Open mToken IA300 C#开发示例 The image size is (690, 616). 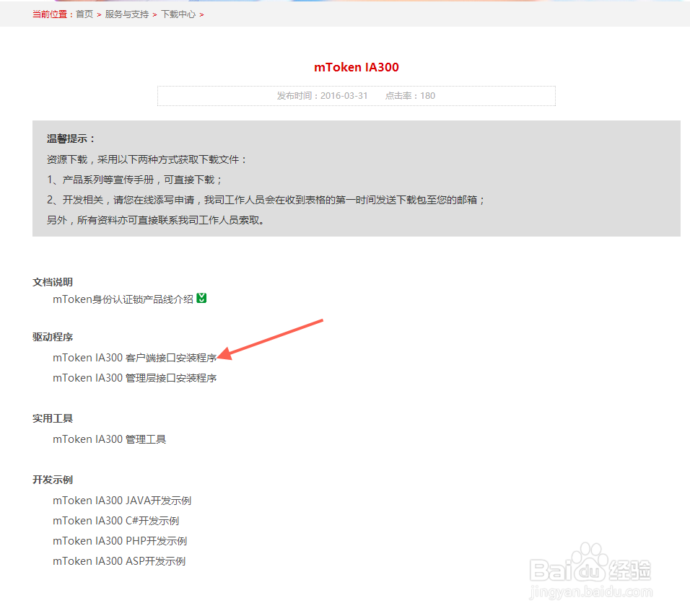[x=115, y=521]
